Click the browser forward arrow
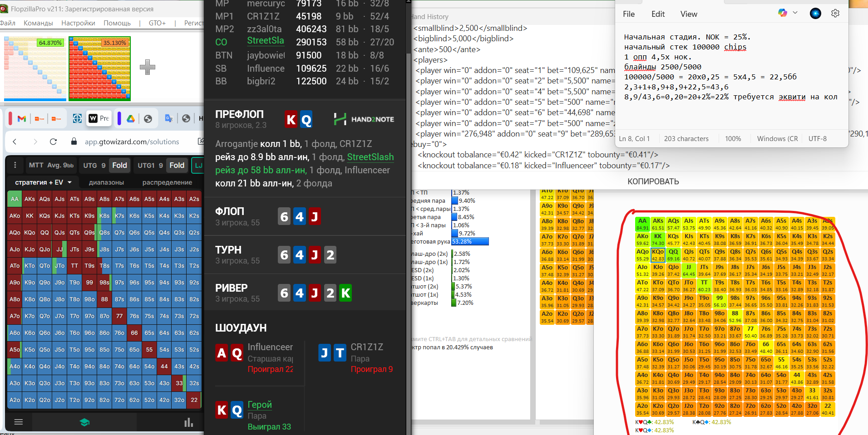The image size is (868, 435). 35,142
